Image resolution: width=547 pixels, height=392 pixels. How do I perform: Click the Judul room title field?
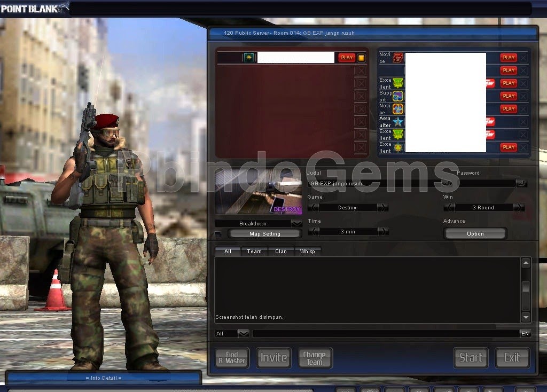[374, 183]
